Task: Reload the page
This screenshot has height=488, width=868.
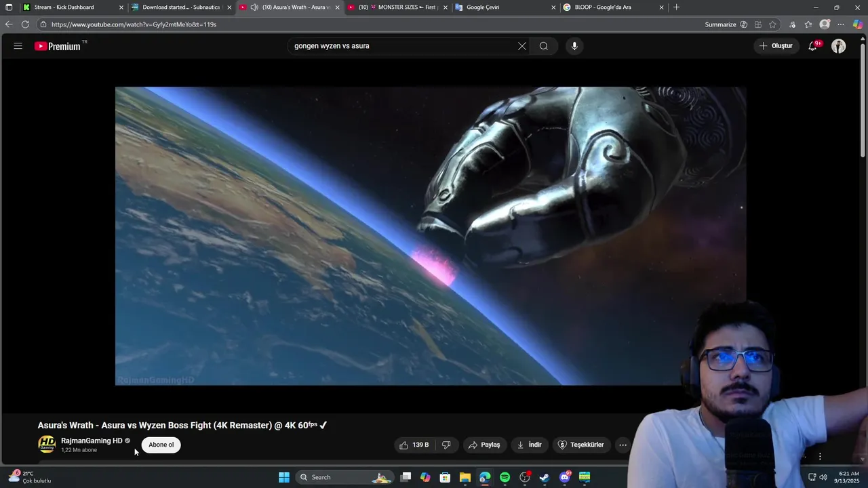Action: pos(25,24)
